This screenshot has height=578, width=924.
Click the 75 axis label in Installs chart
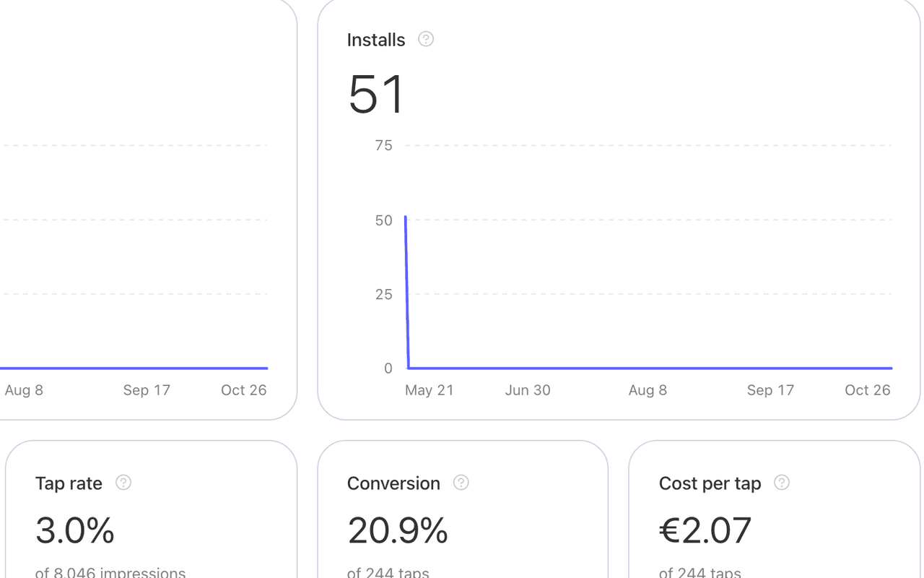click(384, 145)
